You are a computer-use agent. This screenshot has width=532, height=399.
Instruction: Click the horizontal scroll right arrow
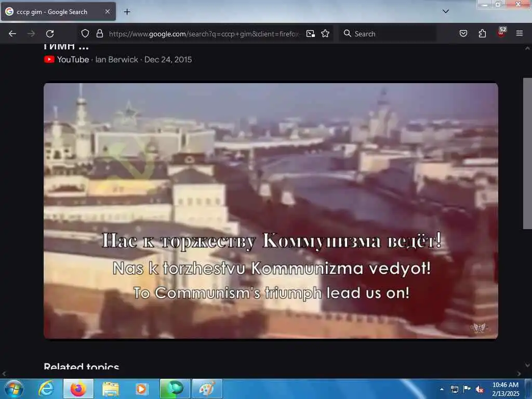tap(519, 374)
